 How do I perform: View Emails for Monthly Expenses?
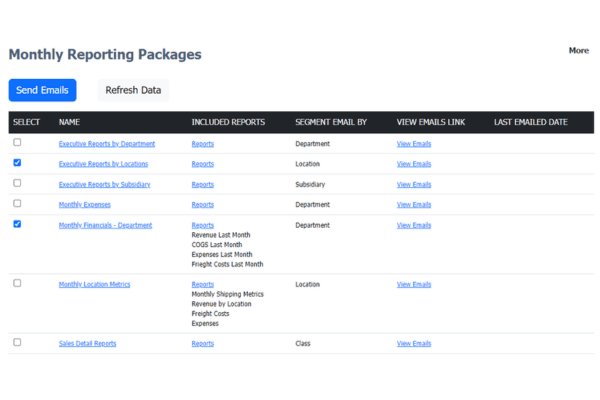click(414, 204)
